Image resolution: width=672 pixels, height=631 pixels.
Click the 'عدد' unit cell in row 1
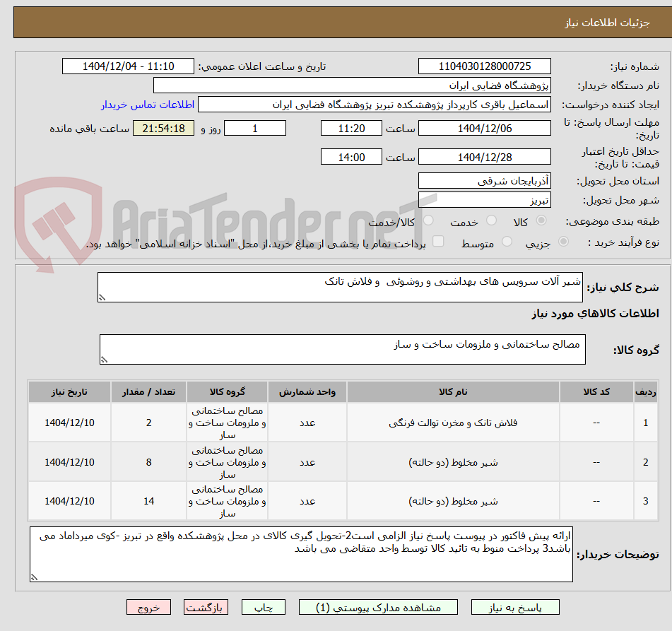click(307, 423)
